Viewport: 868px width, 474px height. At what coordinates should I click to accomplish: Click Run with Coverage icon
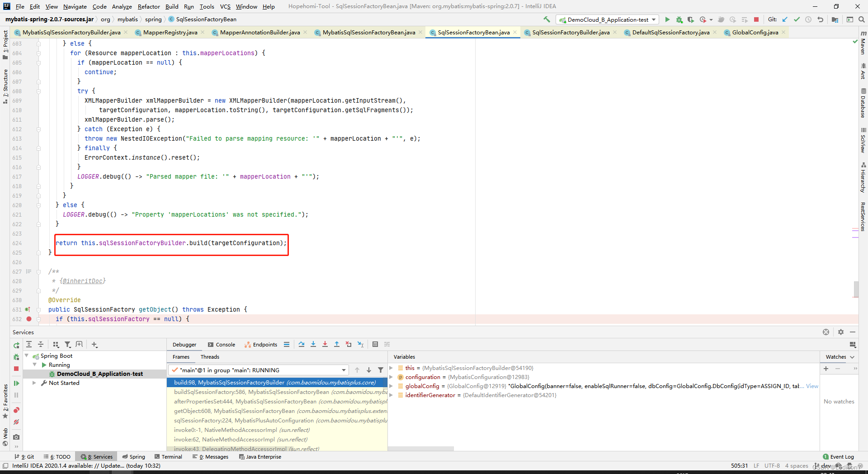tap(691, 19)
